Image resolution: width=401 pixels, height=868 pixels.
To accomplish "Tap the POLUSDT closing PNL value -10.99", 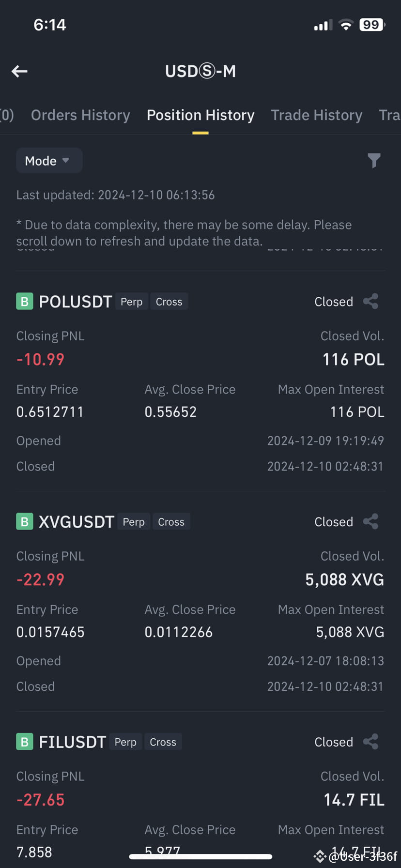I will [40, 359].
